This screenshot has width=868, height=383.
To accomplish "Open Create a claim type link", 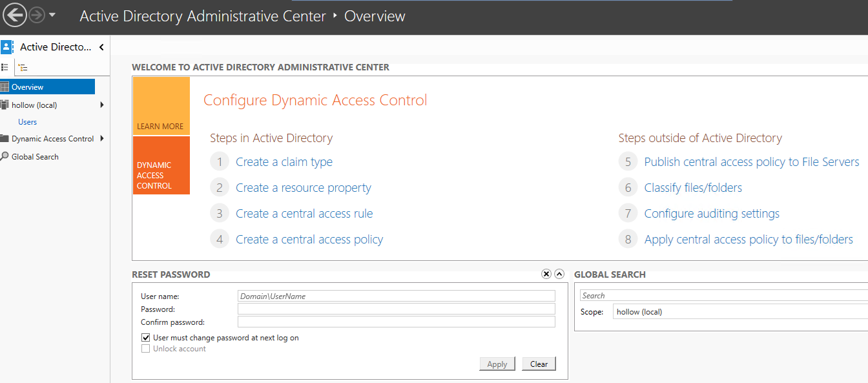I will click(x=284, y=162).
